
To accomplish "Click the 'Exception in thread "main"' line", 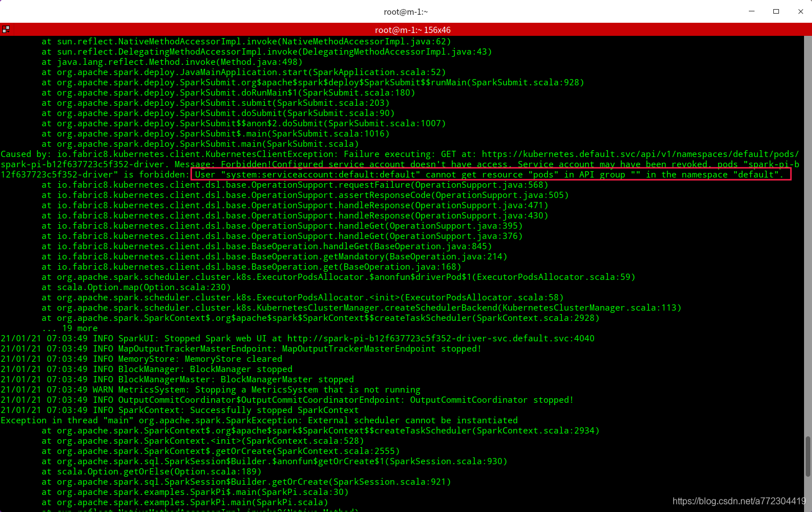I will pyautogui.click(x=259, y=420).
